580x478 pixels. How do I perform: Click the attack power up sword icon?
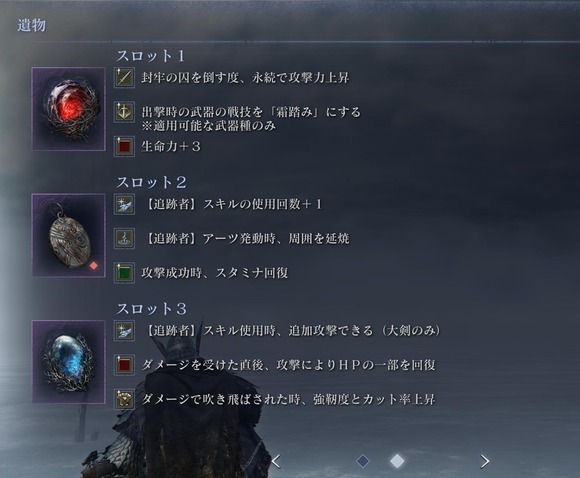click(x=124, y=78)
